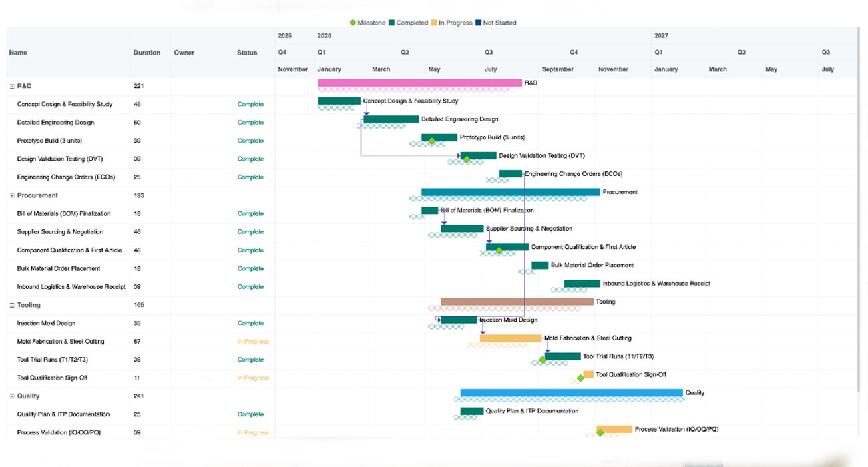Viewport: 868px width, 467px height.
Task: Click the Status column header
Action: pyautogui.click(x=247, y=53)
